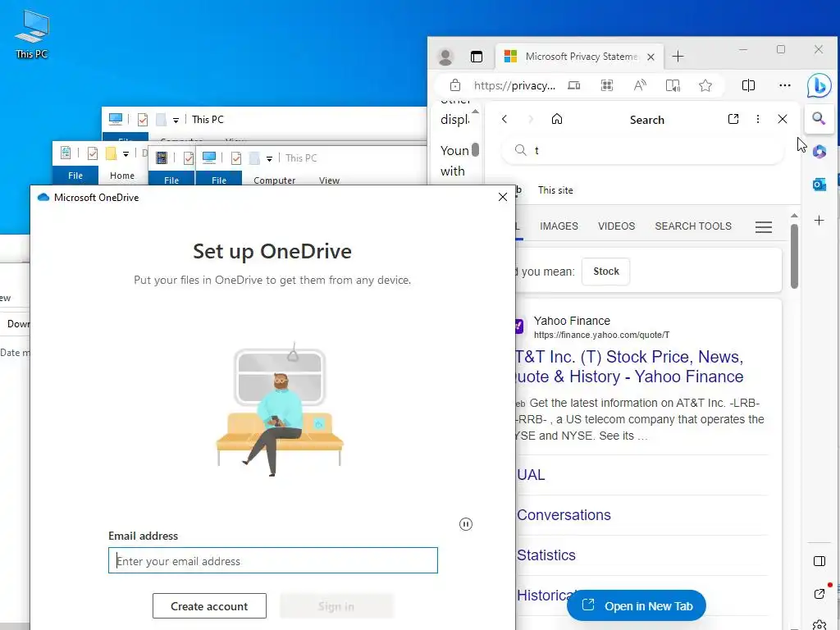Open sidebar search more options dots

757,119
